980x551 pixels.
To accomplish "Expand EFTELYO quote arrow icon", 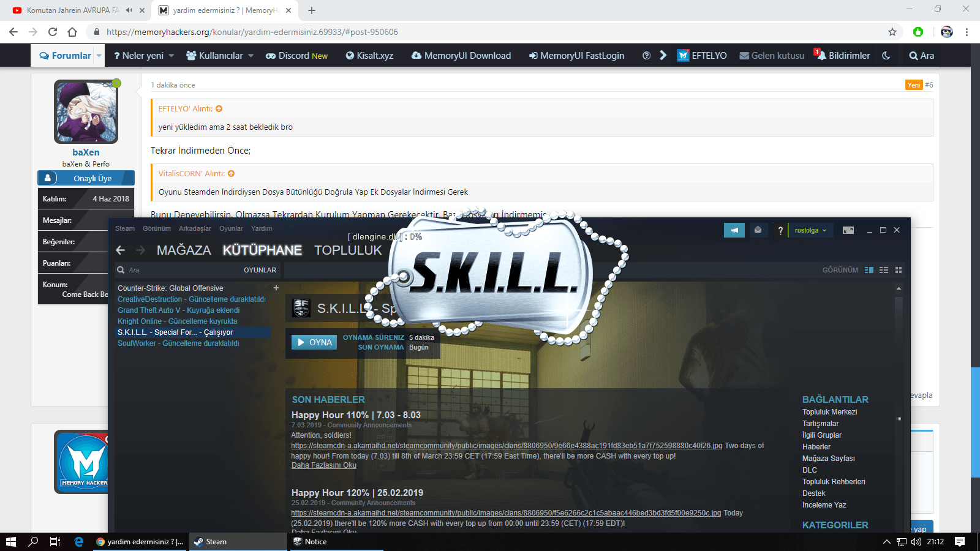I will (219, 109).
